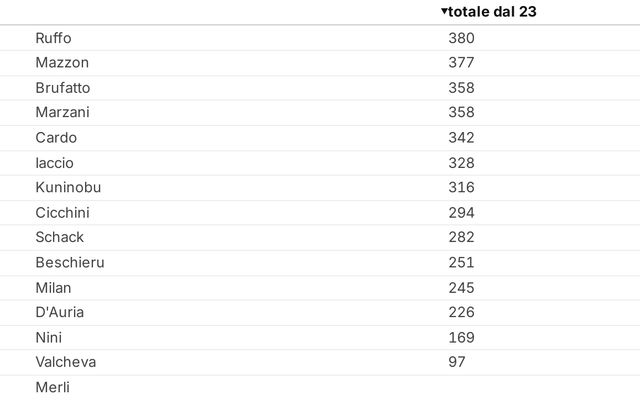Select the Beschieru name cell

point(70,262)
